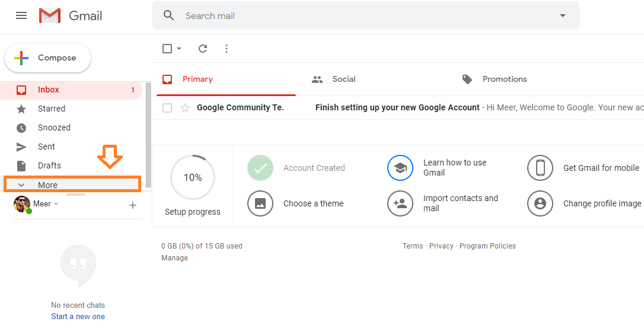Tick the select all checkbox

167,49
